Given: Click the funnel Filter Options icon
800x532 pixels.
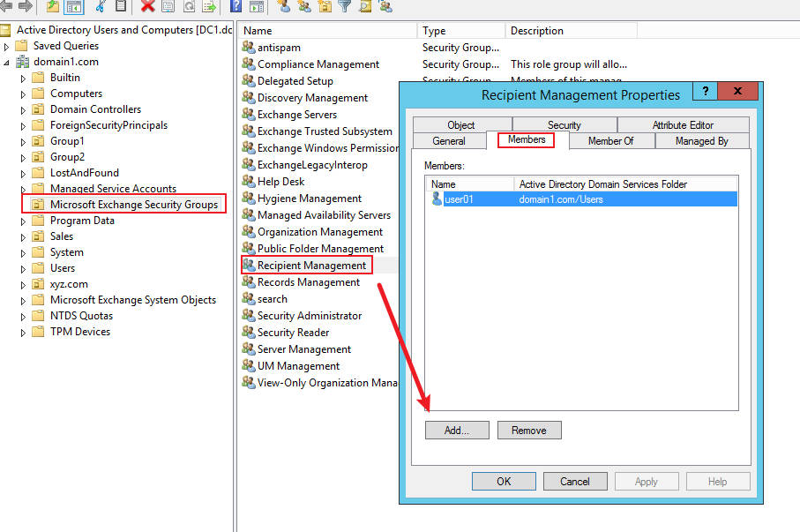Looking at the screenshot, I should pyautogui.click(x=345, y=5).
